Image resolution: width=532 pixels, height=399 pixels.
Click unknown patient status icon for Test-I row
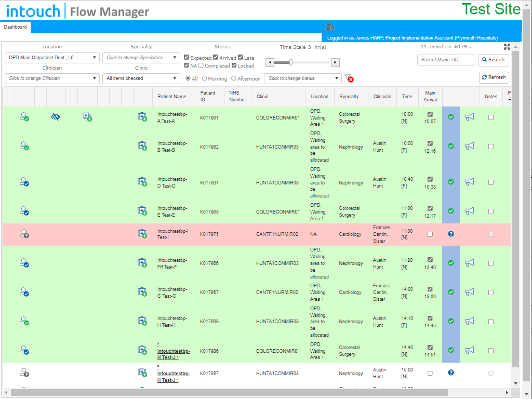click(24, 234)
